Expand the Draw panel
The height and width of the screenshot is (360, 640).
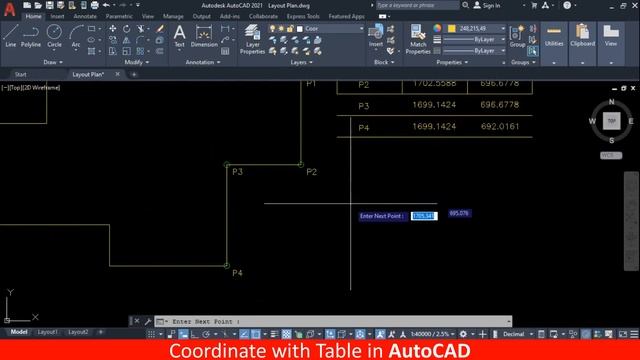53,62
